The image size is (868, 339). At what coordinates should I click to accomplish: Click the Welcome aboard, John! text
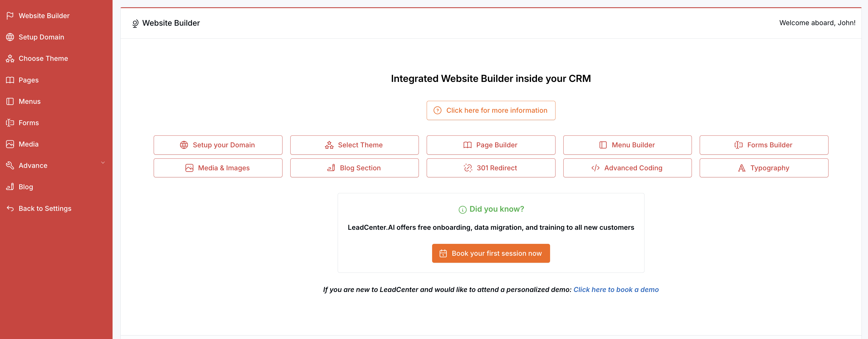coord(817,23)
